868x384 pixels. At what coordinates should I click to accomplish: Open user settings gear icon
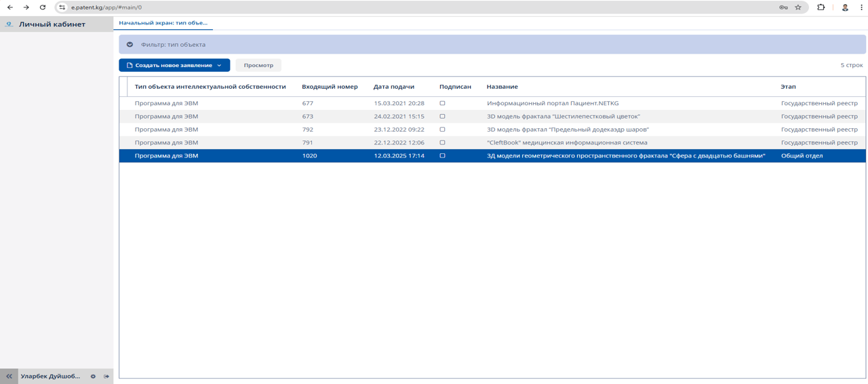coord(93,377)
